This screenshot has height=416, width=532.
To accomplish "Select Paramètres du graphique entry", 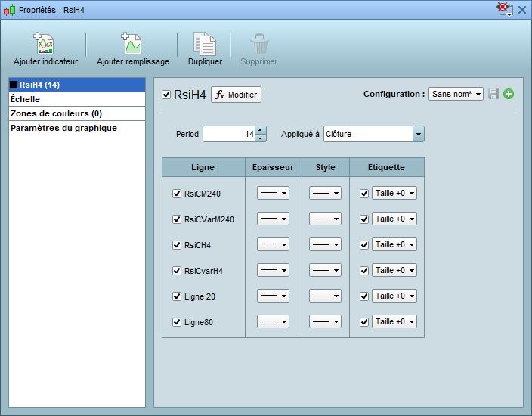I will click(x=77, y=128).
